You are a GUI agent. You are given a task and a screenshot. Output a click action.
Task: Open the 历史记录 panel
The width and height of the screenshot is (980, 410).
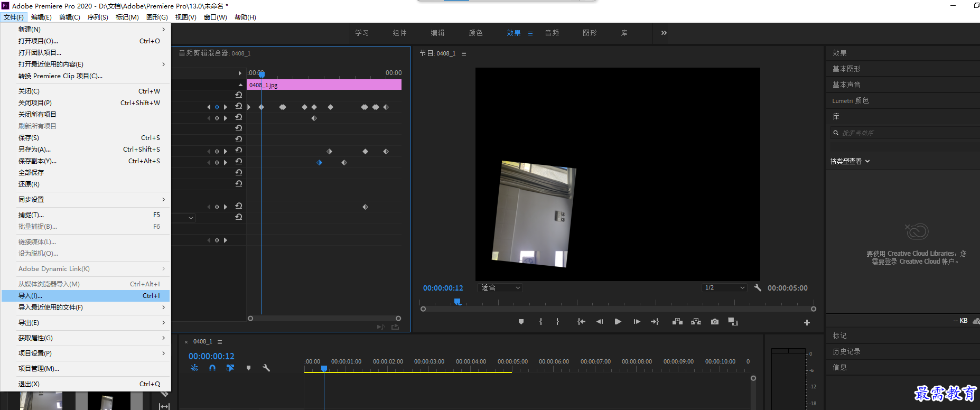(846, 351)
